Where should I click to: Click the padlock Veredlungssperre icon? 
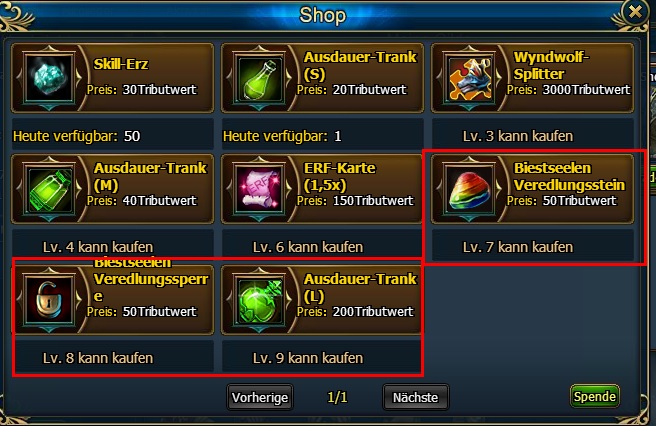click(x=49, y=299)
